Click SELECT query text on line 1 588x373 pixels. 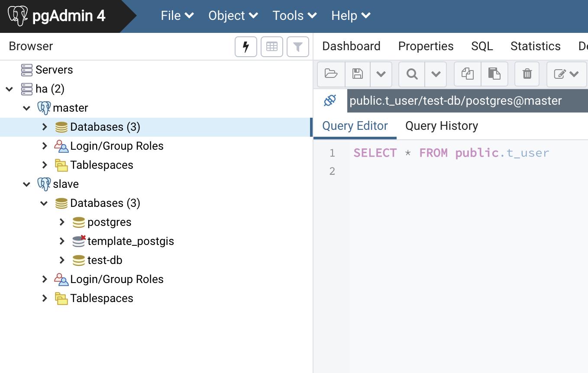click(451, 153)
